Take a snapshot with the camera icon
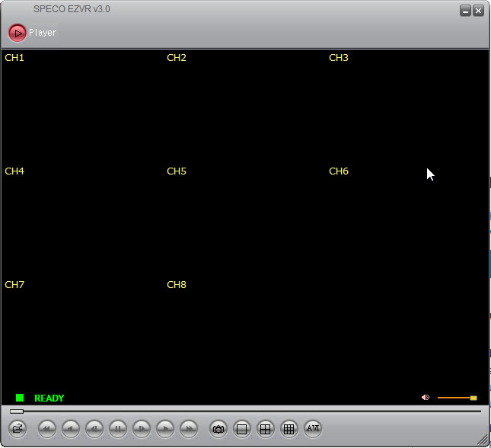This screenshot has height=448, width=491. (x=218, y=429)
